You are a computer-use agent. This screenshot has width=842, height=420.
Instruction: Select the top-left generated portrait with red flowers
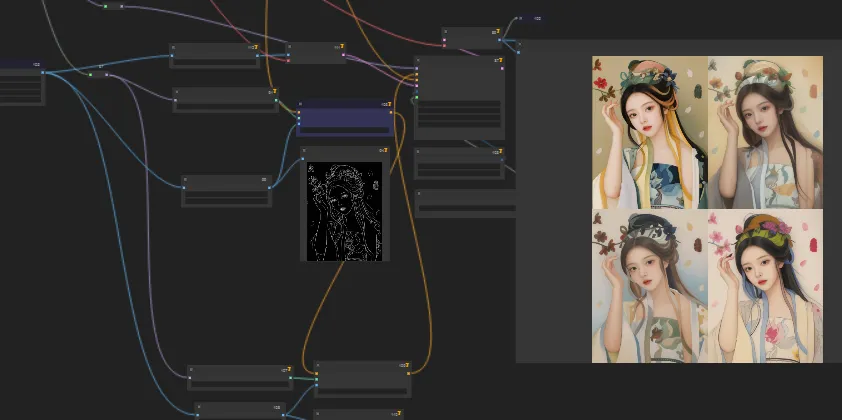pyautogui.click(x=650, y=132)
